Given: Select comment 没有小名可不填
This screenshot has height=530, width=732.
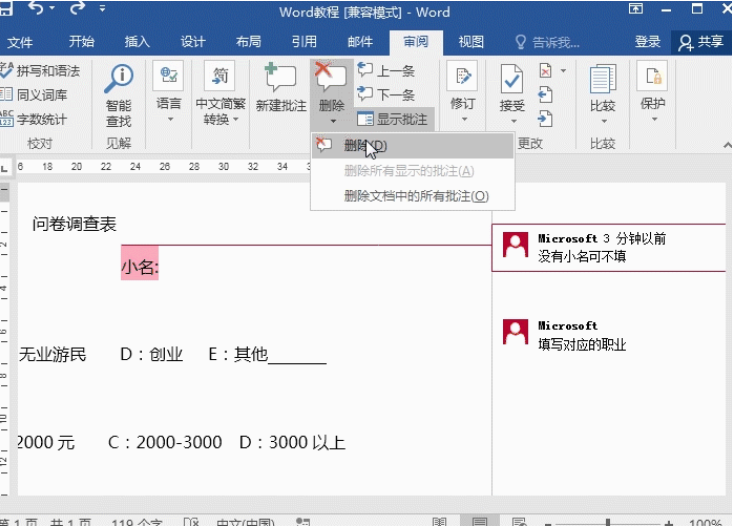Looking at the screenshot, I should pyautogui.click(x=582, y=257).
